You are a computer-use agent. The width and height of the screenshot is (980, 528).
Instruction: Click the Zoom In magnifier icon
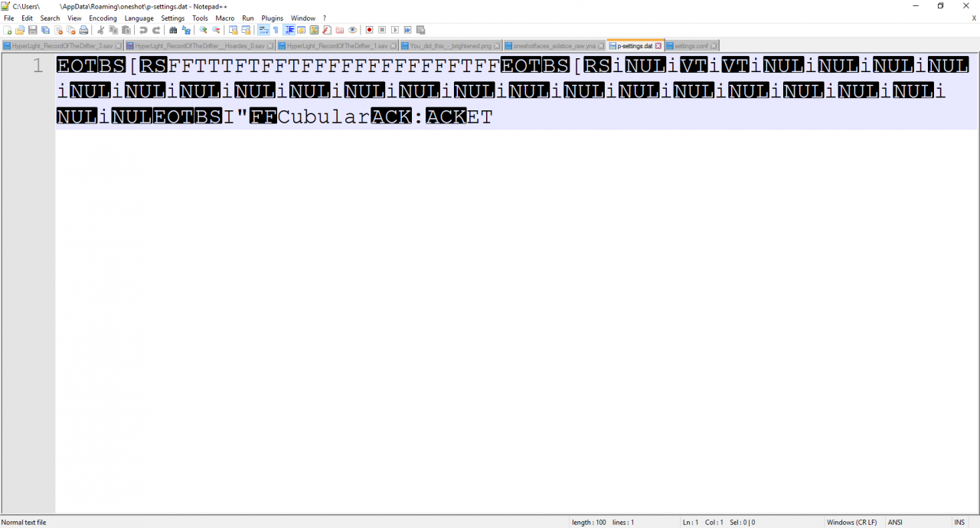pyautogui.click(x=204, y=31)
